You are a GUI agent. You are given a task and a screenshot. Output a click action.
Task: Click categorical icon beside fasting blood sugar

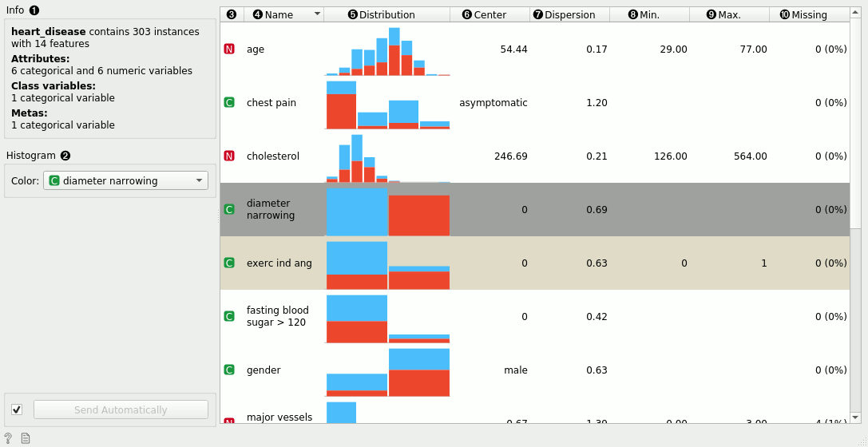pos(229,317)
